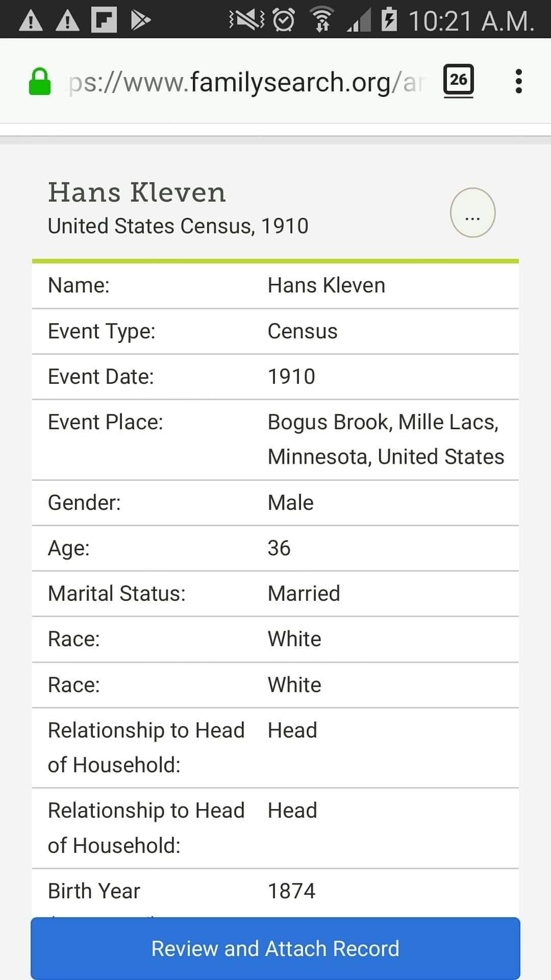Tap the 10:21 A.M. clock in status bar
The image size is (551, 980).
(470, 21)
